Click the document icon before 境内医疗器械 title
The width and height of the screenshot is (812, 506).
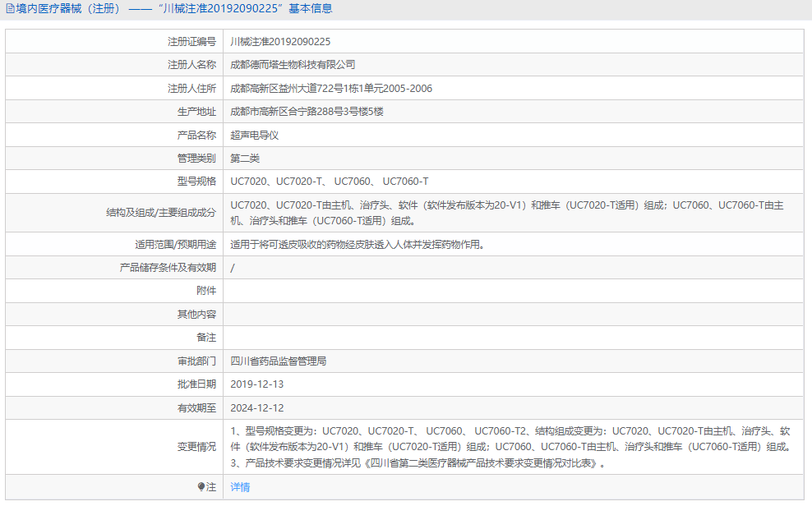[x=10, y=9]
